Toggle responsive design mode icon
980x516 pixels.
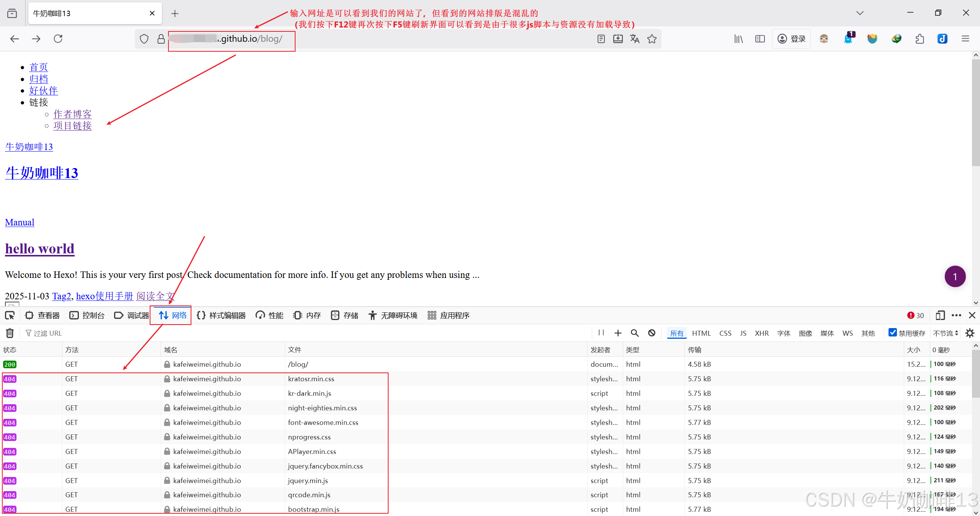tap(940, 315)
